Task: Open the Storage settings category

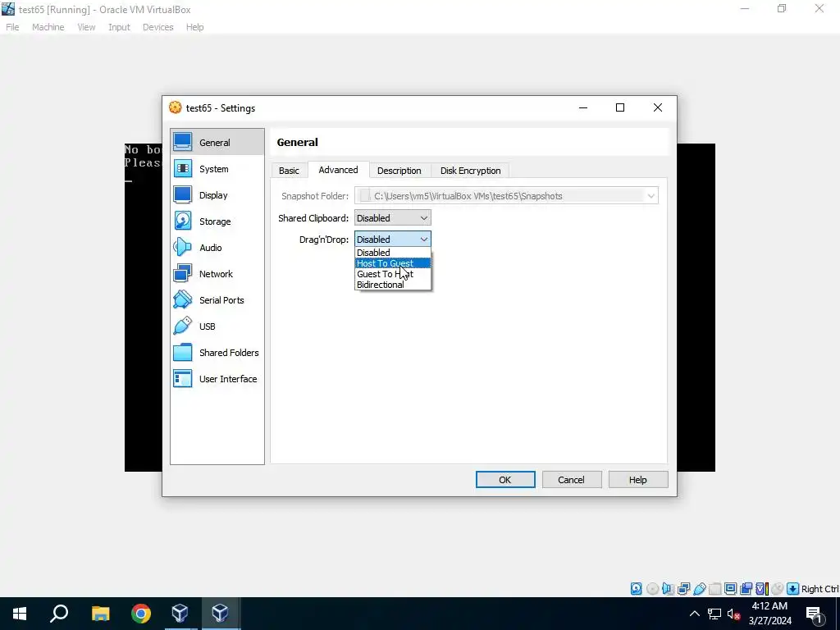Action: tap(217, 221)
